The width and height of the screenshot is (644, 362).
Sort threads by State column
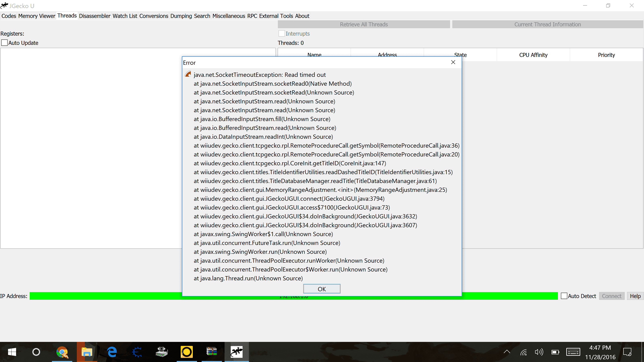coord(460,55)
